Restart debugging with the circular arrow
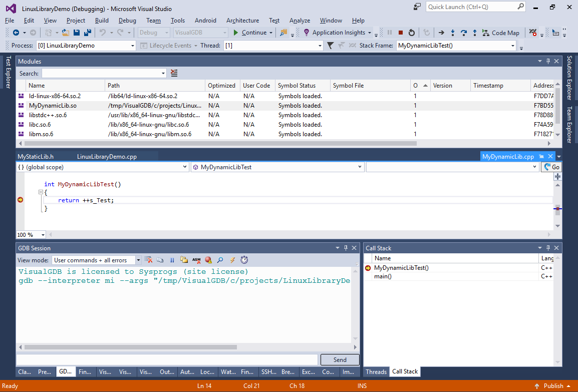The image size is (578, 392). click(x=412, y=33)
